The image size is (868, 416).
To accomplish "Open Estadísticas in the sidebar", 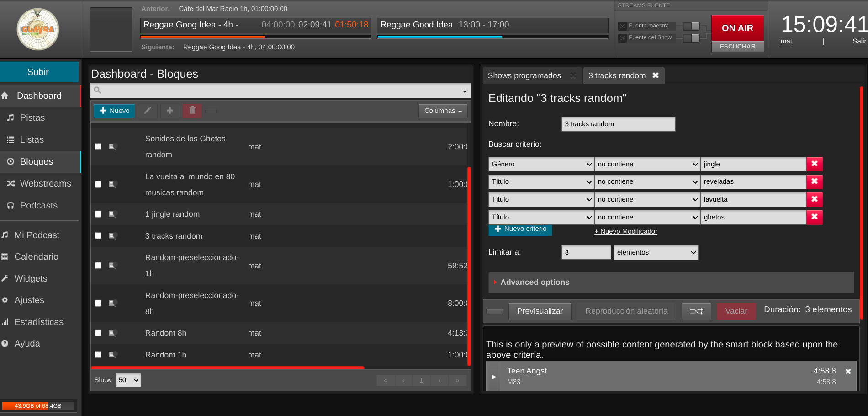I will 39,322.
